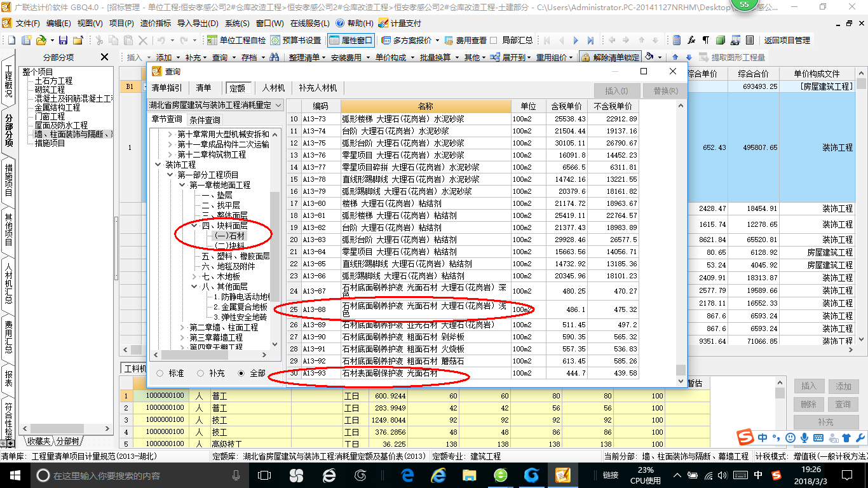Click the Task View taskbar icon
Viewport: 868px width, 488px height.
click(265, 475)
